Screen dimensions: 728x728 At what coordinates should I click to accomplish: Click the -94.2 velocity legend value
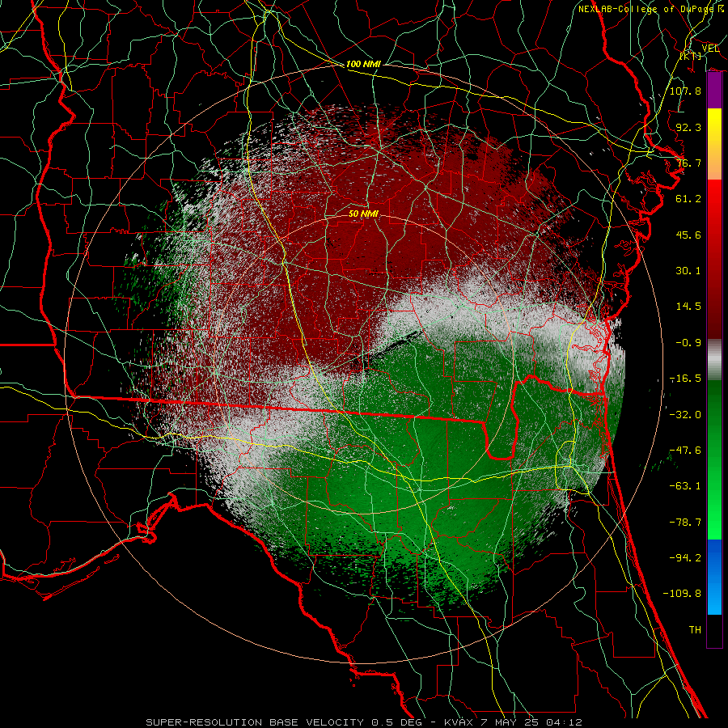pos(685,557)
